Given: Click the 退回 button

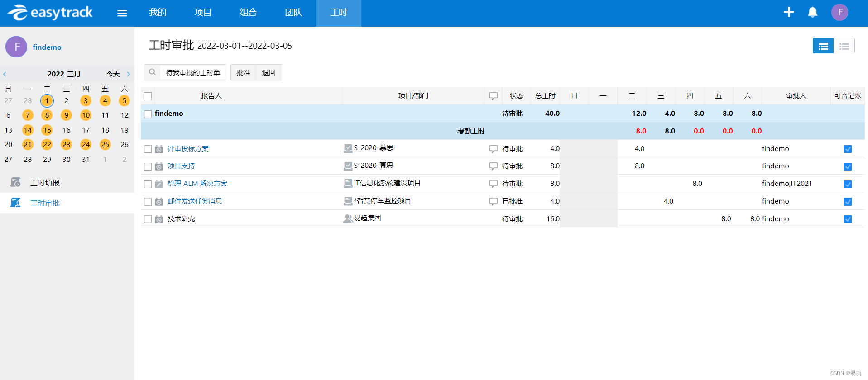Looking at the screenshot, I should 269,72.
